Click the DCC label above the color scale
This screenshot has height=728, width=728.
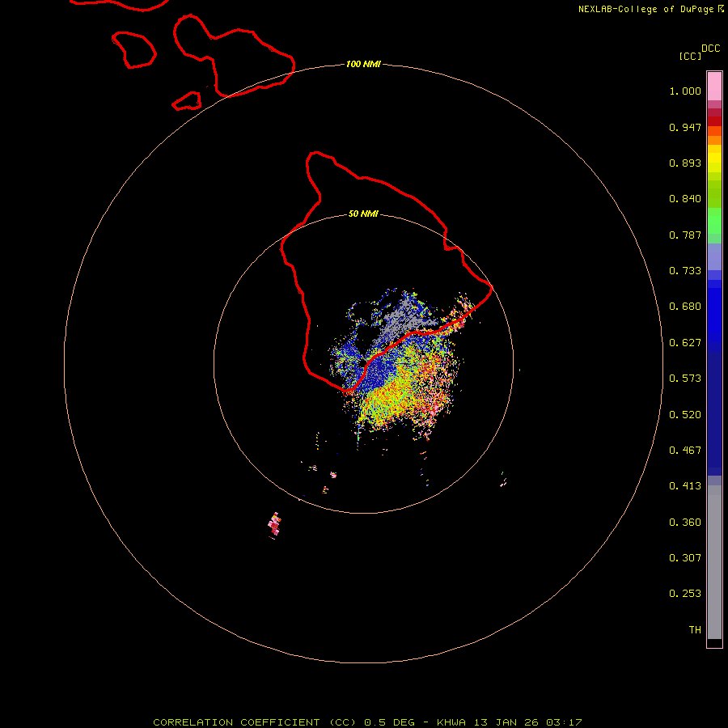710,49
